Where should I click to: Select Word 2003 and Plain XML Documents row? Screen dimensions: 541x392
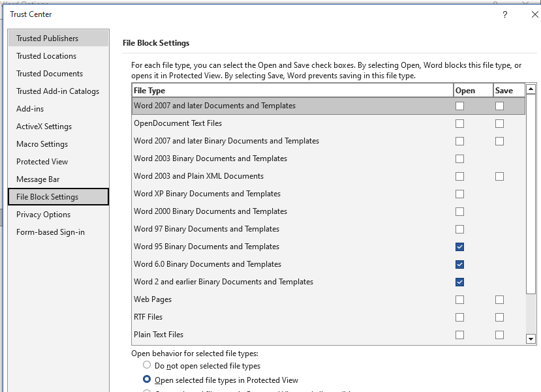pyautogui.click(x=328, y=176)
